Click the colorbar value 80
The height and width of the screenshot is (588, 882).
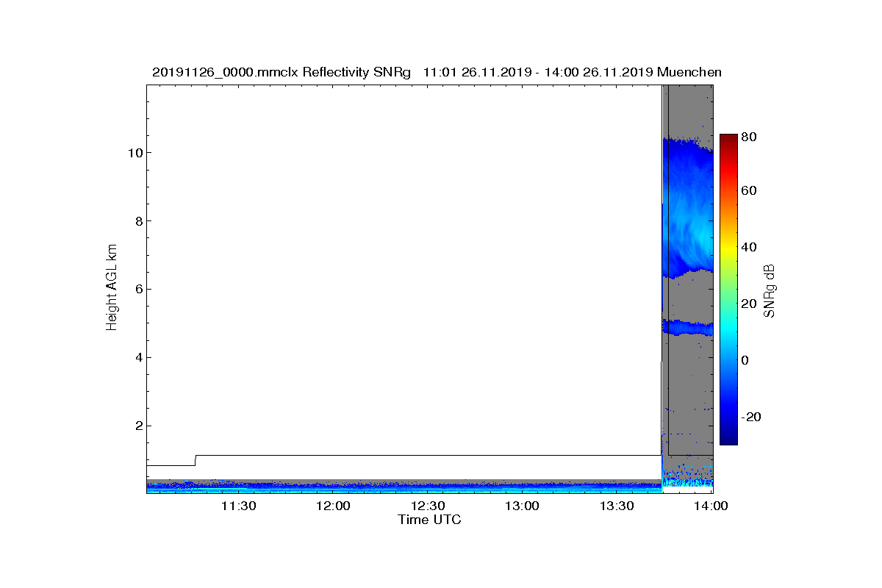(749, 137)
